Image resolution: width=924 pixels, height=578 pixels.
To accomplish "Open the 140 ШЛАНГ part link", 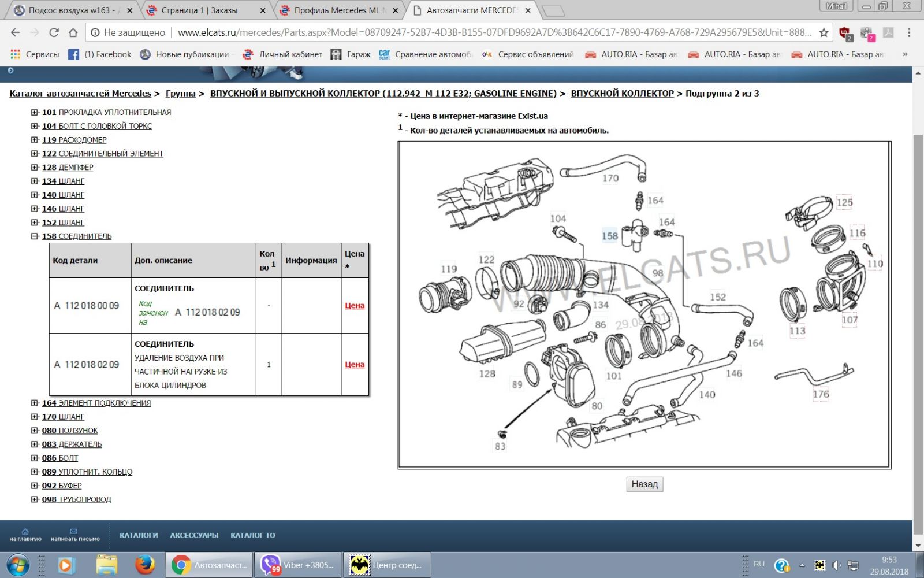I will pyautogui.click(x=63, y=195).
